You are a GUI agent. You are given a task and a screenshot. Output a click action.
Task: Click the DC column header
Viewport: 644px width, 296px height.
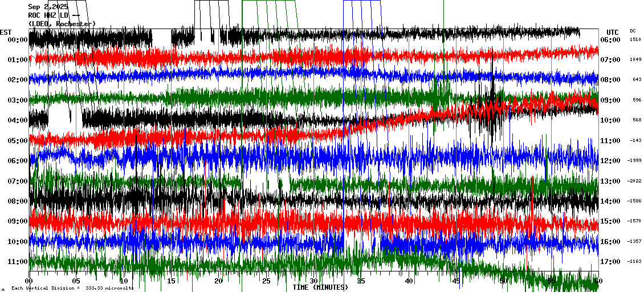click(633, 31)
